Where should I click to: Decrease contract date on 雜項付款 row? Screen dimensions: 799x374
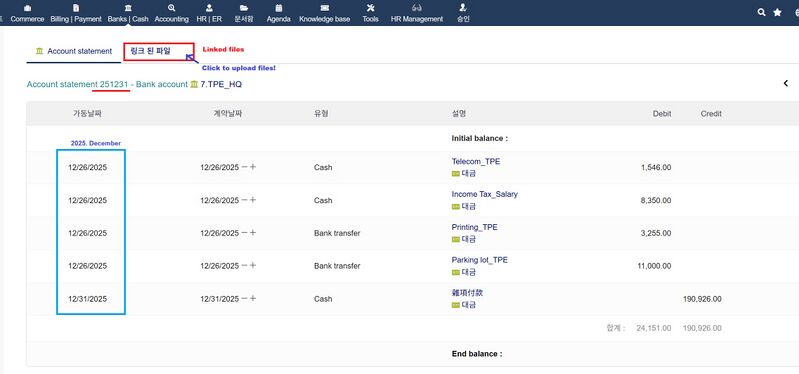coord(244,299)
